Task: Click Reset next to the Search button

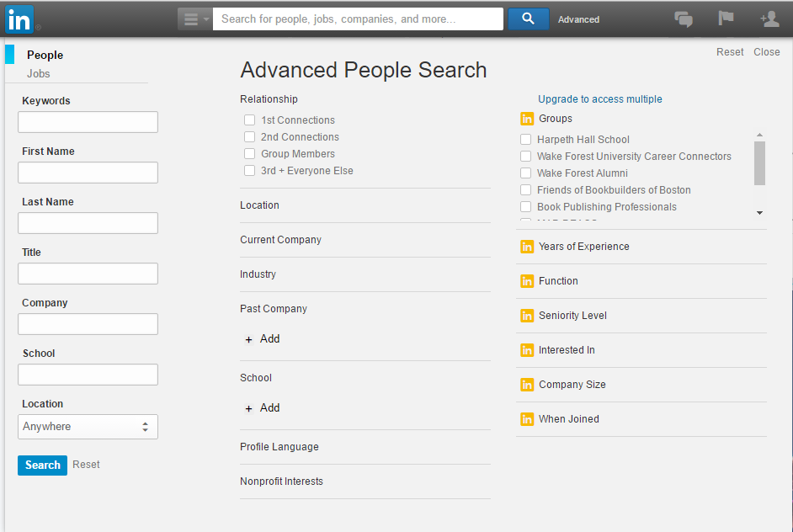Action: tap(86, 465)
